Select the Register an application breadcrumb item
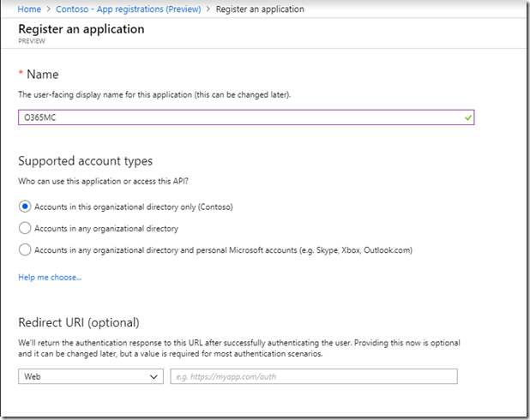Image resolution: width=530 pixels, height=420 pixels. click(x=260, y=9)
